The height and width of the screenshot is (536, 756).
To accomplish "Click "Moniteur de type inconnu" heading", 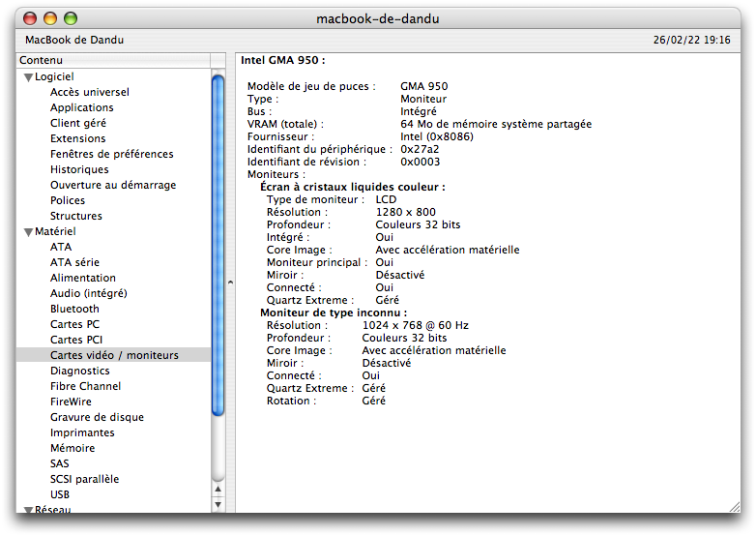I will coord(334,313).
